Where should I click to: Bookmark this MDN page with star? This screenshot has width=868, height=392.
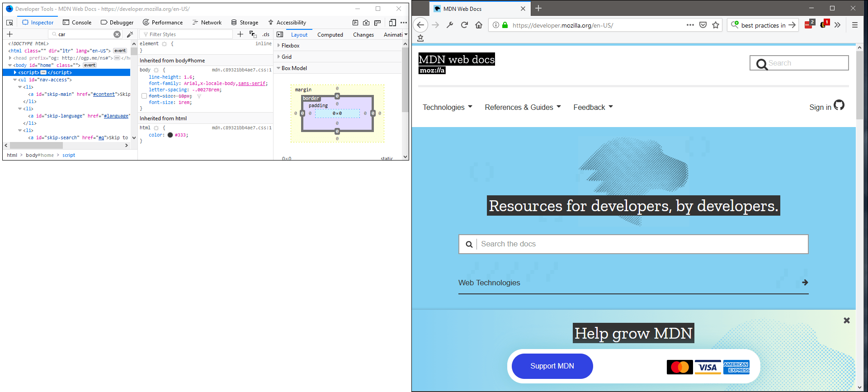coord(716,25)
